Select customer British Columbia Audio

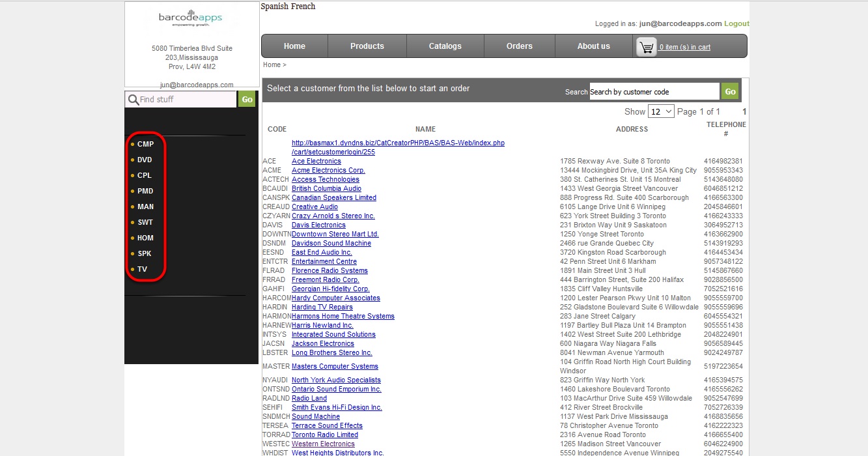point(326,188)
